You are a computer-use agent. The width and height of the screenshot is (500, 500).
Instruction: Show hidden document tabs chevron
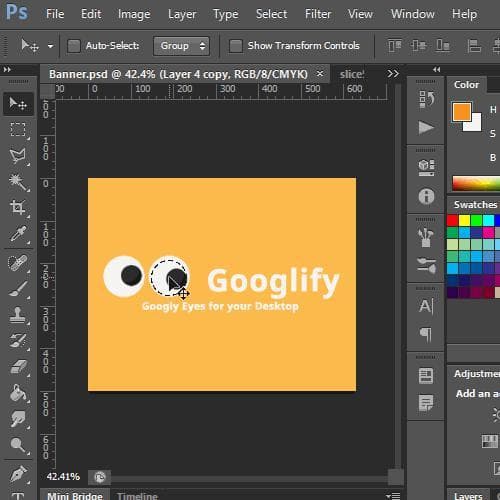click(393, 74)
